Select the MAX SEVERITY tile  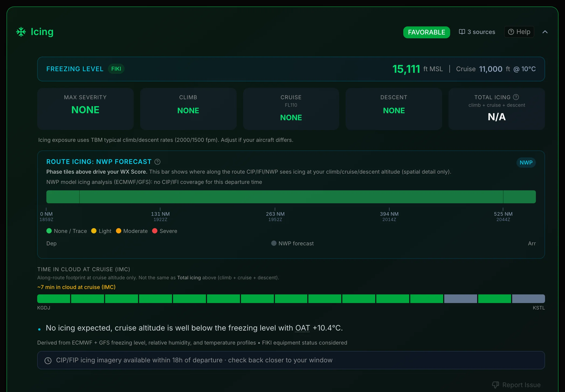pos(85,109)
